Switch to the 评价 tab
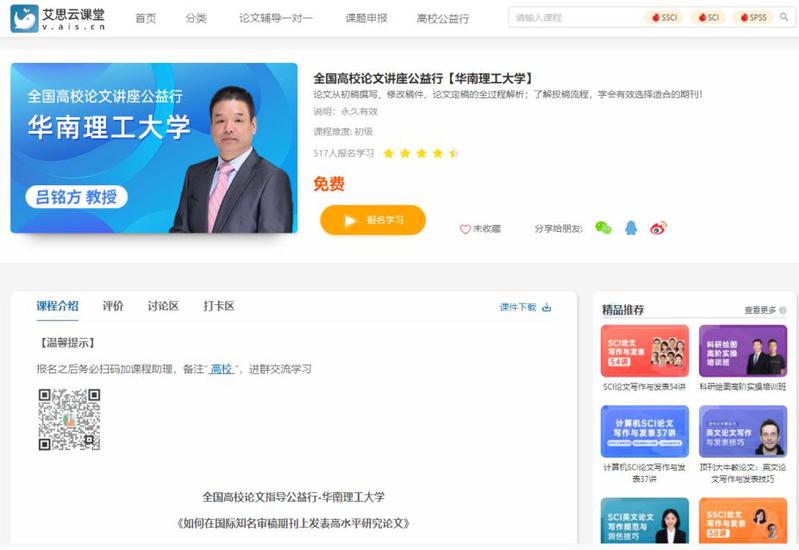This screenshot has width=799, height=550. pos(113,306)
